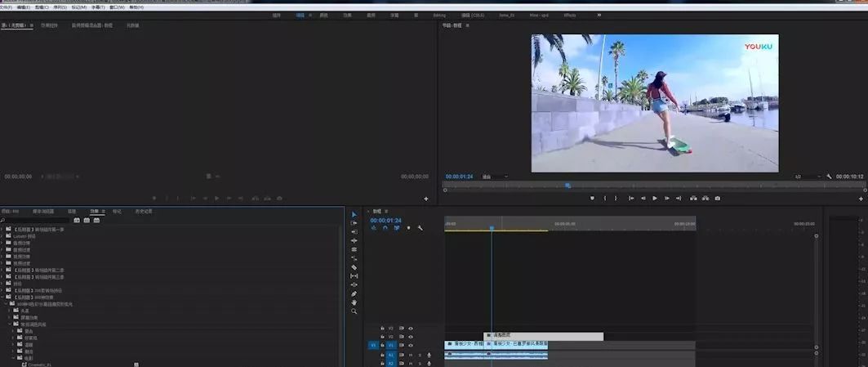Open the program monitor button editor plus
Image resolution: width=868 pixels, height=367 pixels.
click(x=861, y=199)
